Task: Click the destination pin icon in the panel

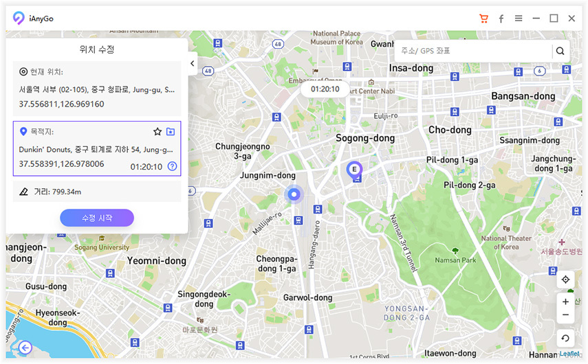Action: coord(23,131)
